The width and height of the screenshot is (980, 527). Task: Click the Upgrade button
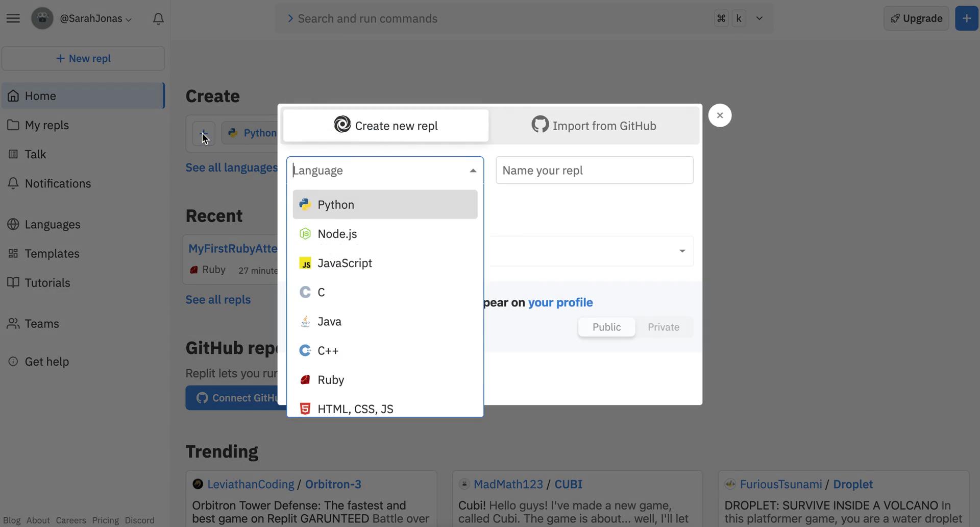pyautogui.click(x=916, y=18)
